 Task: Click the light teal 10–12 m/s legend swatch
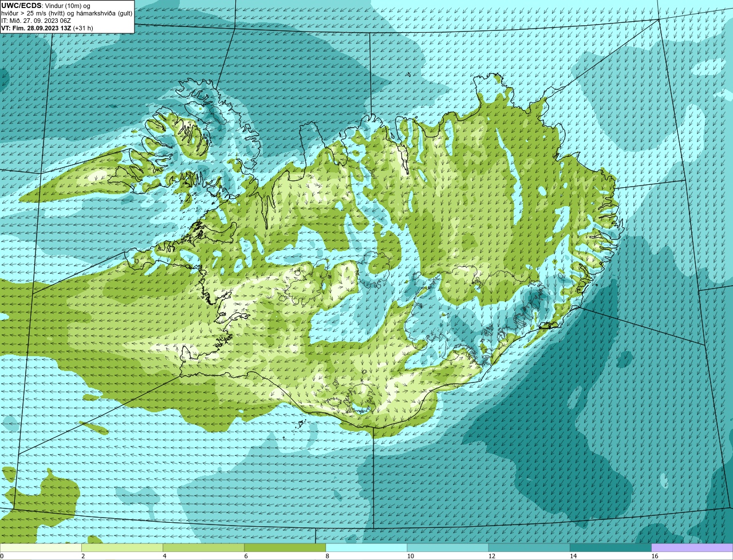tap(448, 547)
